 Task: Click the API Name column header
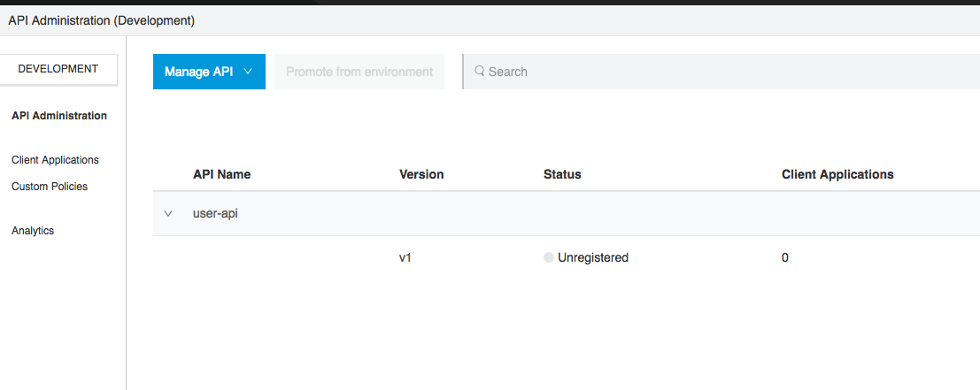[222, 174]
